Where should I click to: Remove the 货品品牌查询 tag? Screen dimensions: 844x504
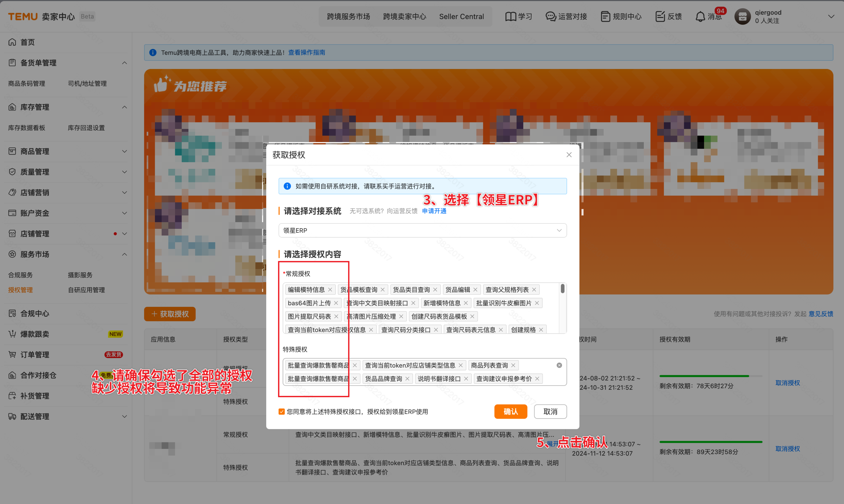coord(407,379)
